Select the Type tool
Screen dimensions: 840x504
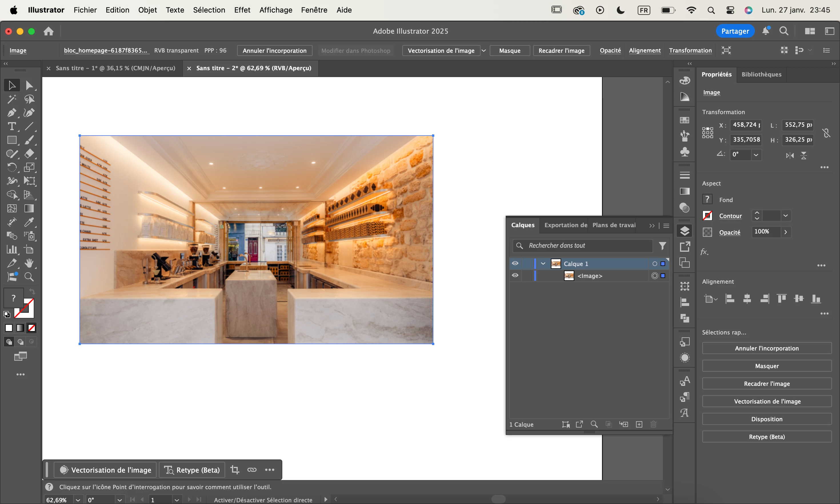tap(11, 126)
